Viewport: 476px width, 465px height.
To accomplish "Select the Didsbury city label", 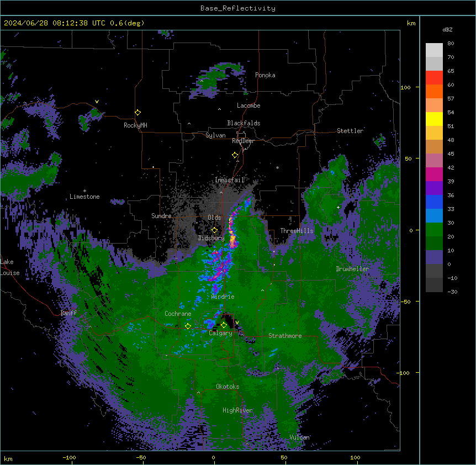I will (211, 238).
